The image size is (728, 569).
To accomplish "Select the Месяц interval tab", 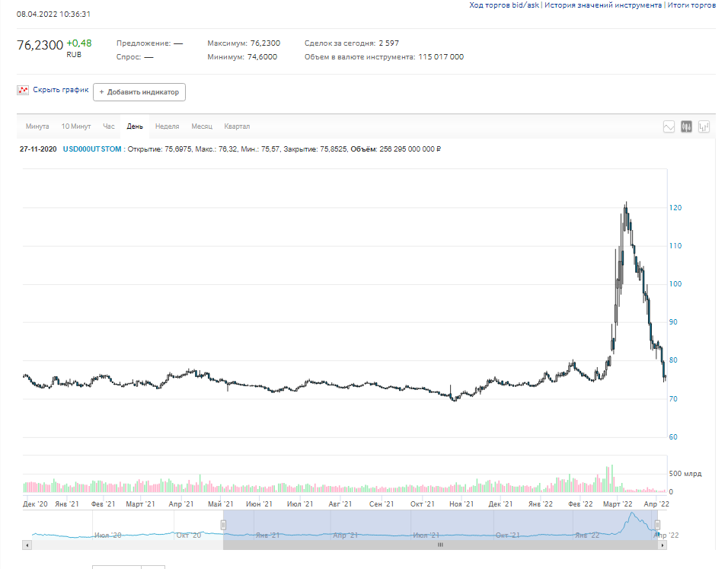I will (x=202, y=126).
